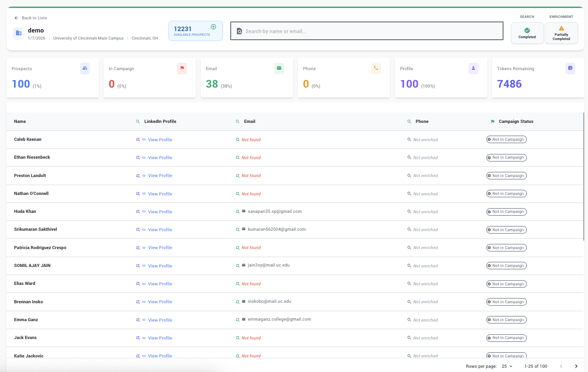The image size is (588, 372).
Task: Click green email search icon in Elias Ward row
Action: (x=238, y=284)
